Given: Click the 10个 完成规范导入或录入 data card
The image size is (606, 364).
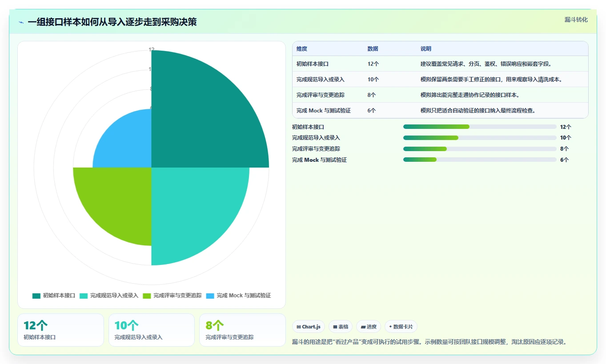Looking at the screenshot, I should point(152,330).
